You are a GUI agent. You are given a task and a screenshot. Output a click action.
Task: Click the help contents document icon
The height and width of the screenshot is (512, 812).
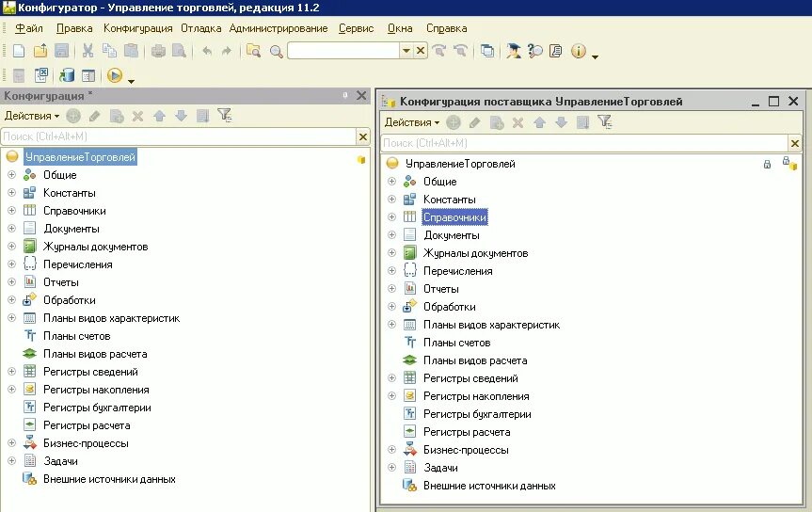pos(556,51)
